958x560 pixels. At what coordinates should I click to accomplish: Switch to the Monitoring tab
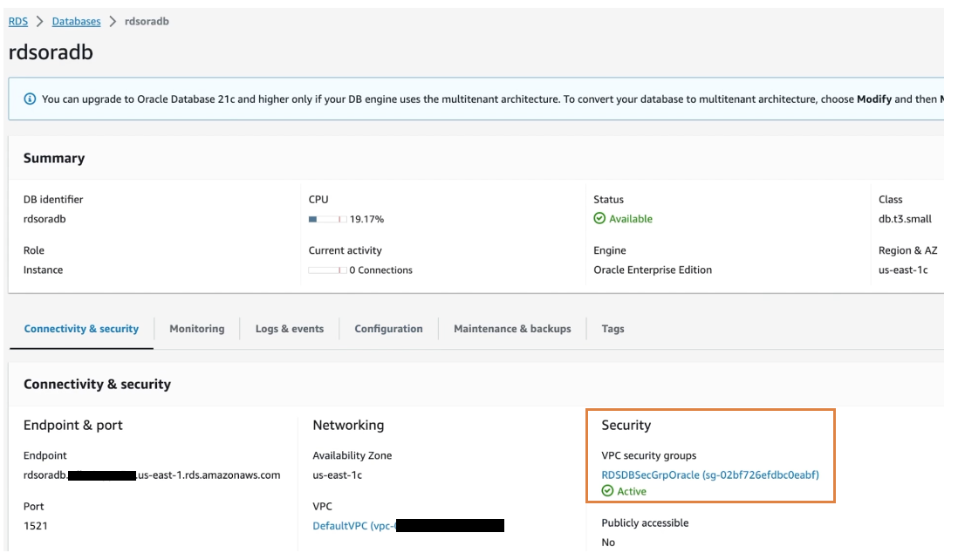196,329
